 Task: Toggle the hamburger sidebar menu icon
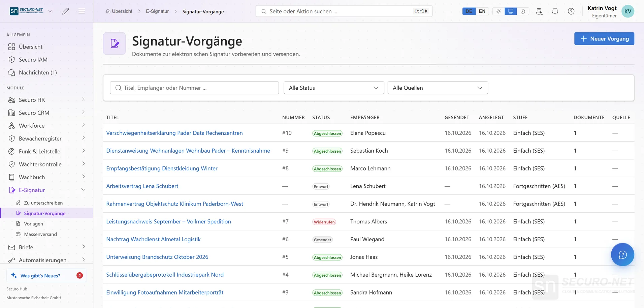82,11
